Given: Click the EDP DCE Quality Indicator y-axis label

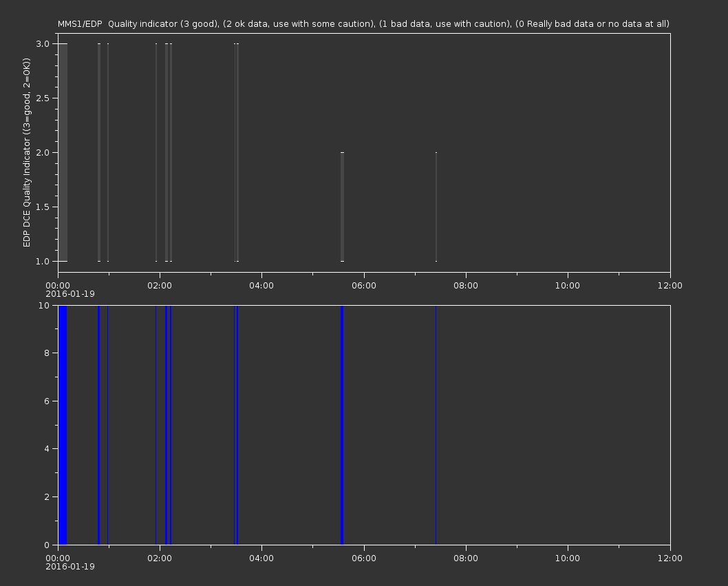Looking at the screenshot, I should tap(26, 152).
